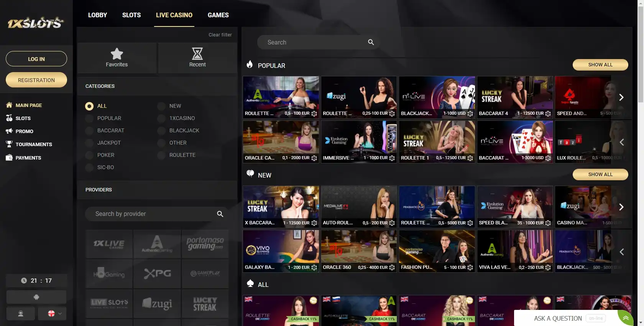This screenshot has width=644, height=326.
Task: Click the 1xSlots logo
Action: [36, 23]
